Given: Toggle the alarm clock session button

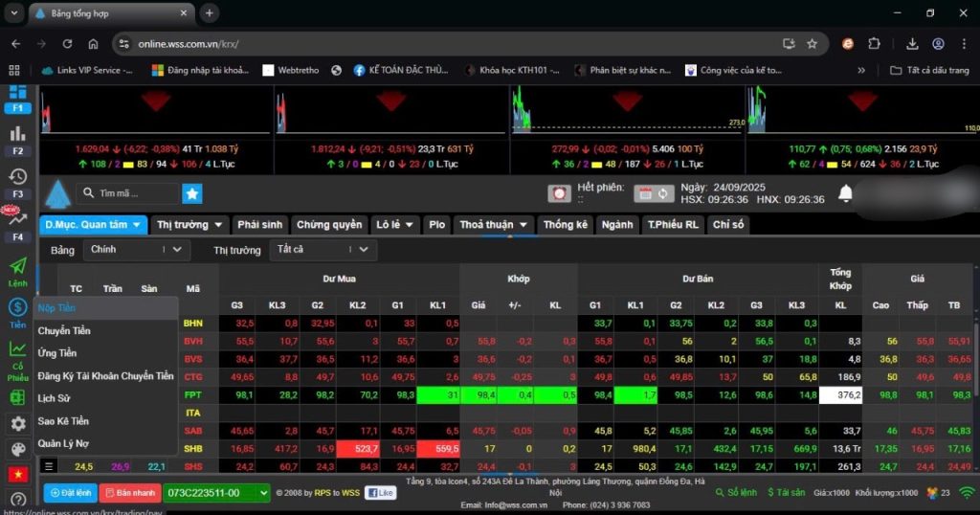Looking at the screenshot, I should tap(559, 193).
